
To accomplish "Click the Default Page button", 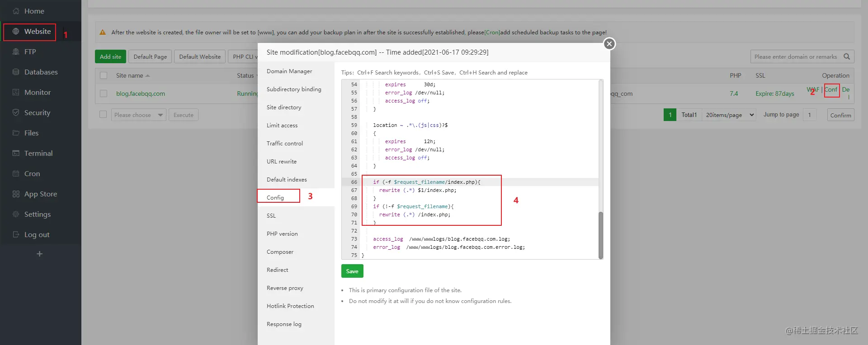I will (x=150, y=56).
